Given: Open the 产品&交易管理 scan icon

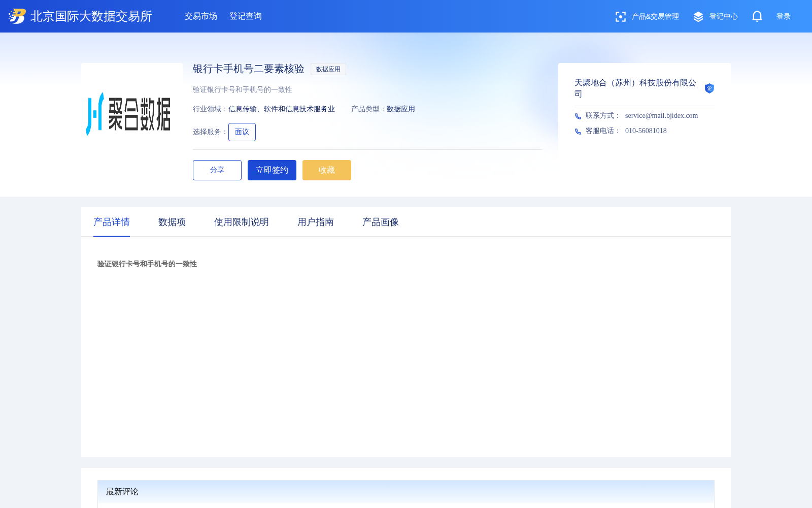Looking at the screenshot, I should pyautogui.click(x=620, y=17).
